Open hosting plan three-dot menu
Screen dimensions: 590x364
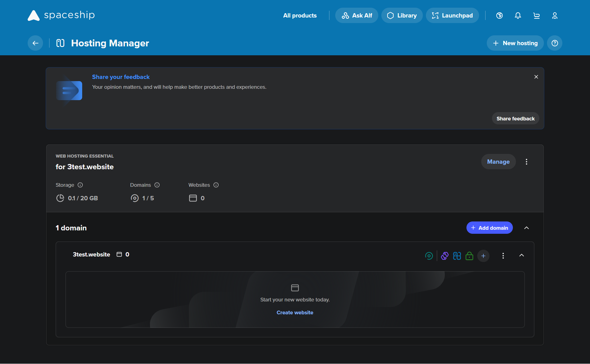pyautogui.click(x=527, y=162)
